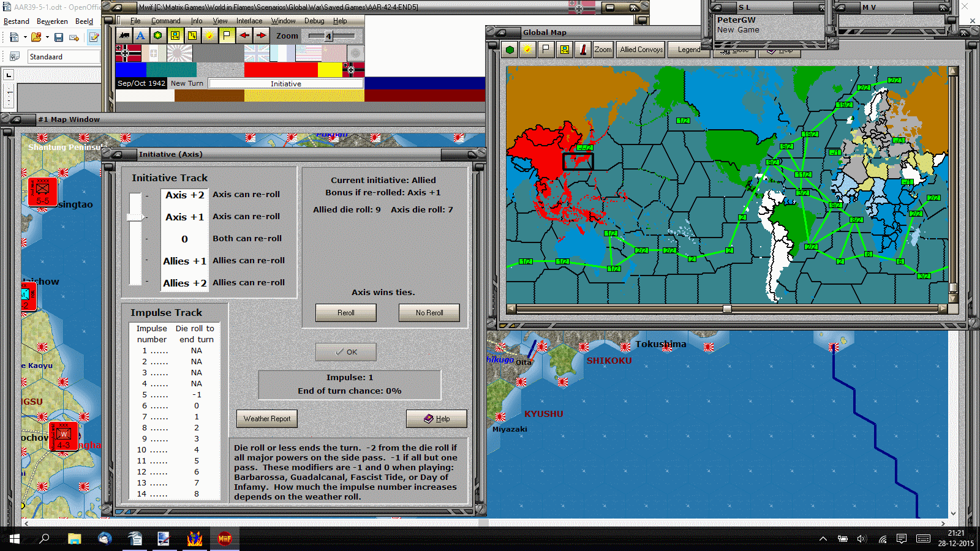Click the OpenOffice send document by email icon
The height and width of the screenshot is (551, 980).
pyautogui.click(x=74, y=37)
